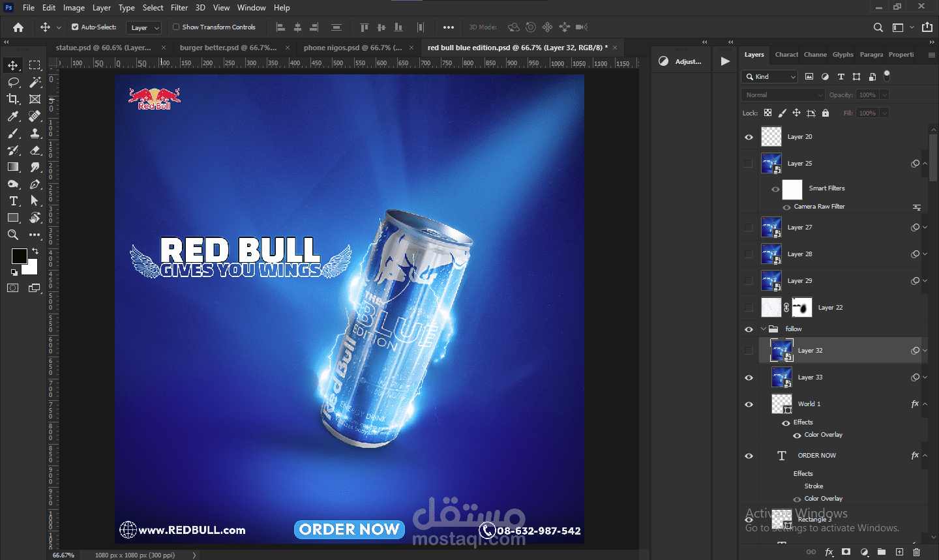Toggle Quick Mask mode icon
Image resolution: width=939 pixels, height=560 pixels.
[x=13, y=287]
